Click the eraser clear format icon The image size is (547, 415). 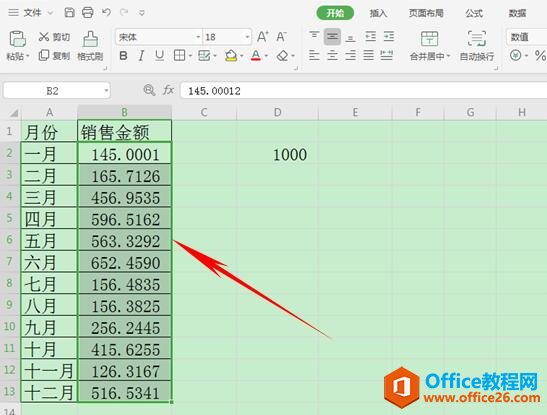click(282, 56)
